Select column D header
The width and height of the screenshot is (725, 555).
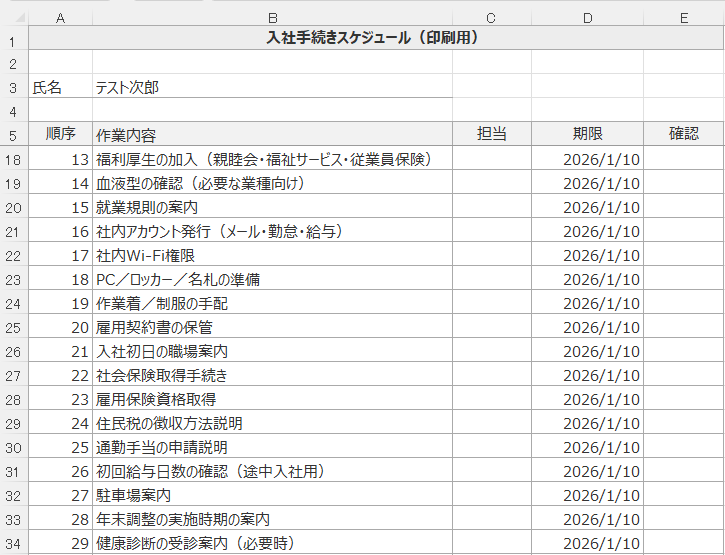point(587,18)
